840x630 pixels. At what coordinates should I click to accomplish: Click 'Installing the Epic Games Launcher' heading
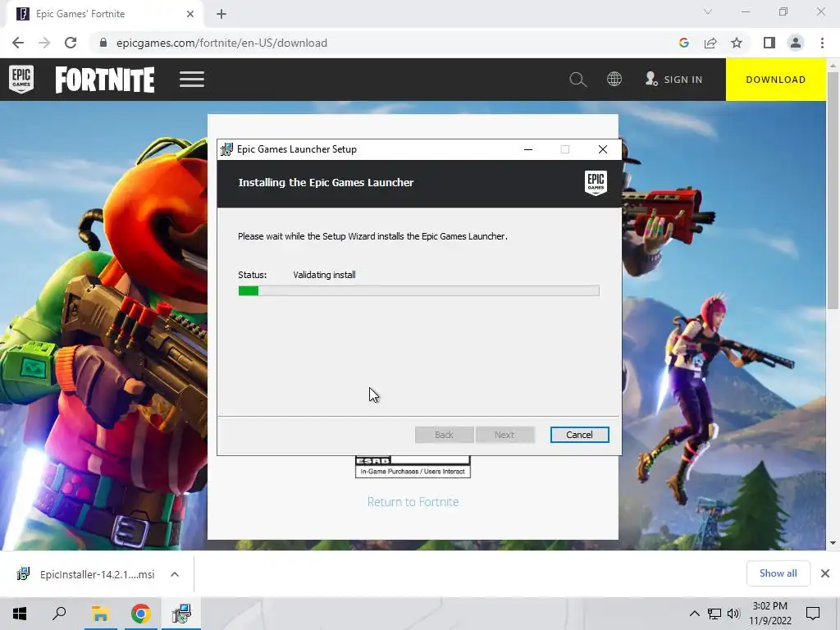(326, 183)
